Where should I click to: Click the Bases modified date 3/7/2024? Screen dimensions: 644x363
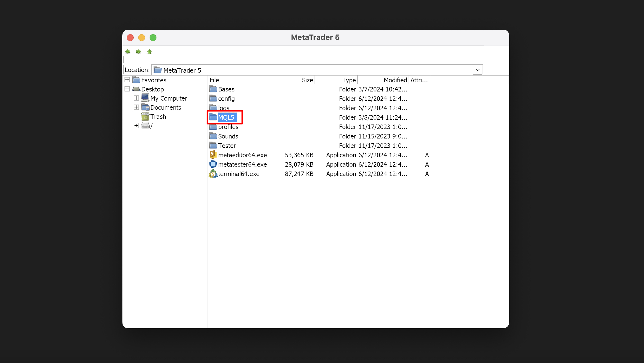coord(383,89)
